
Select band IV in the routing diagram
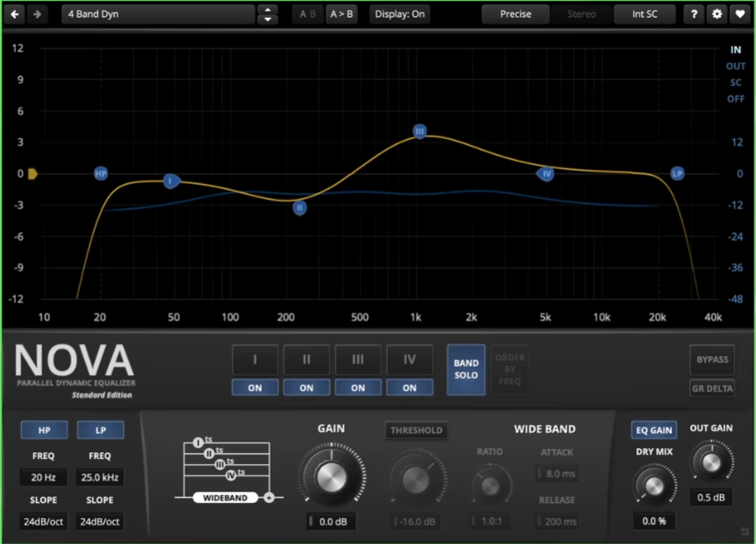(x=231, y=476)
